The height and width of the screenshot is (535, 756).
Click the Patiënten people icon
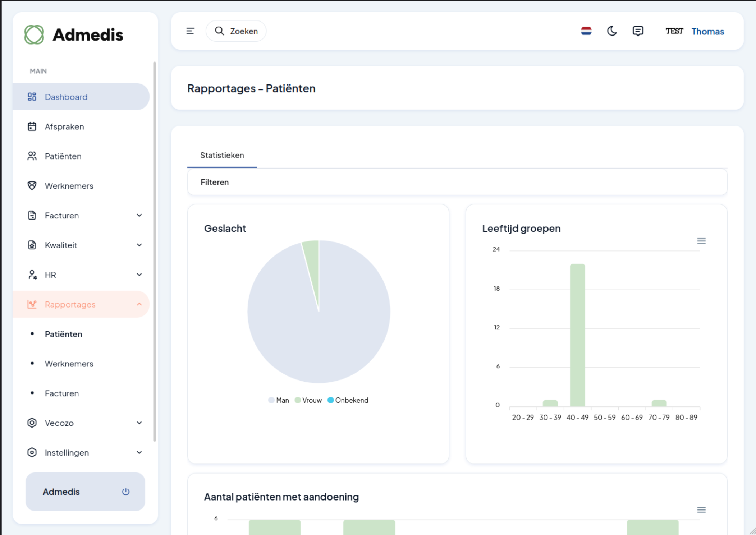click(x=32, y=156)
